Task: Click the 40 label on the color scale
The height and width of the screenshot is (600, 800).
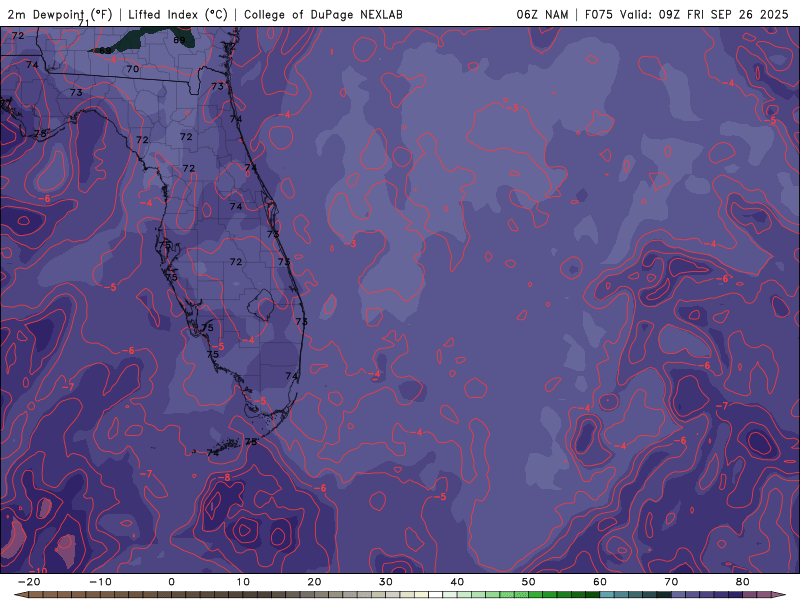Action: point(457,582)
